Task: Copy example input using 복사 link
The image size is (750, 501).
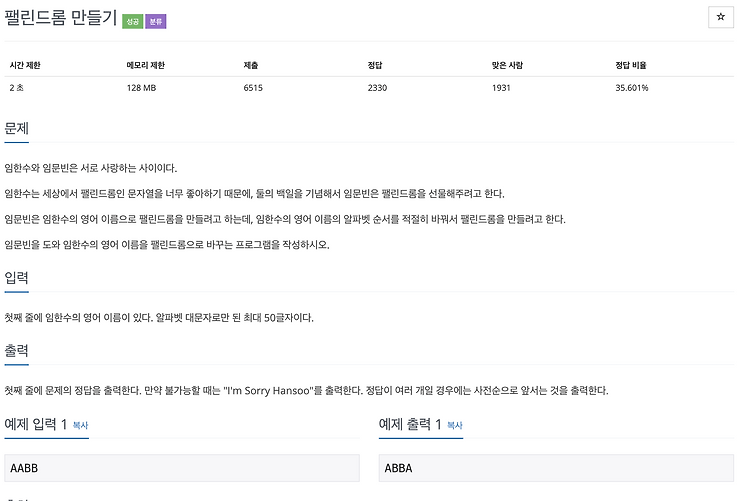Action: pyautogui.click(x=80, y=425)
